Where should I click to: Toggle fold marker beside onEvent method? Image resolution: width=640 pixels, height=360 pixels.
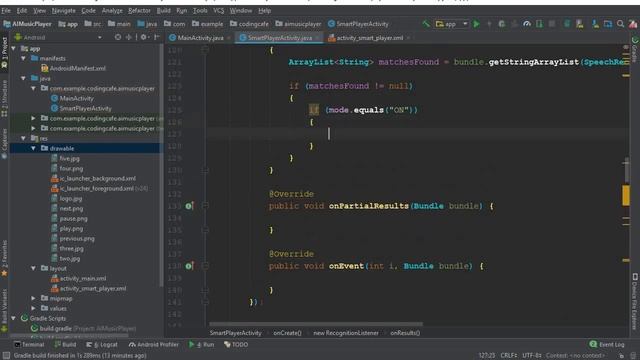pyautogui.click(x=205, y=266)
